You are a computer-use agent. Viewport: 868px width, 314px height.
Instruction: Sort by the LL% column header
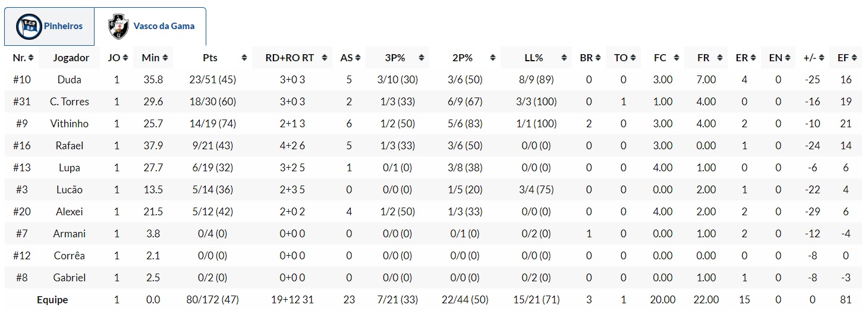click(x=534, y=58)
